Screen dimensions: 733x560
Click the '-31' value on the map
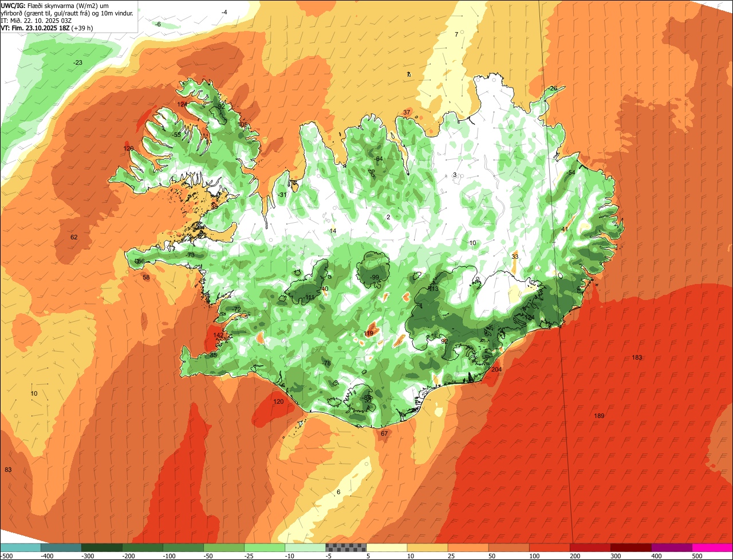pos(282,195)
